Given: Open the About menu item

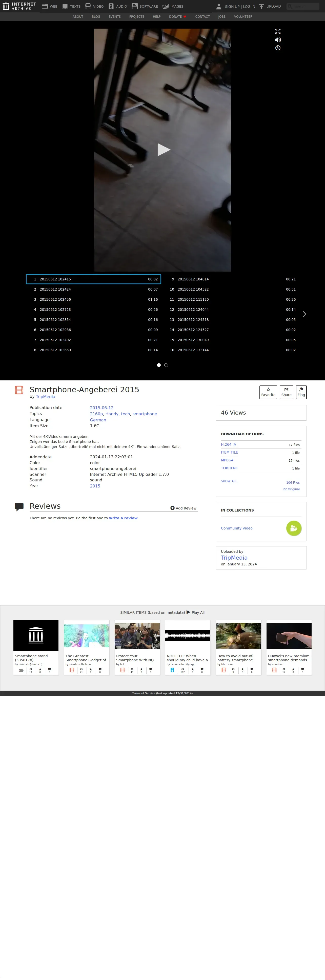Looking at the screenshot, I should (78, 17).
